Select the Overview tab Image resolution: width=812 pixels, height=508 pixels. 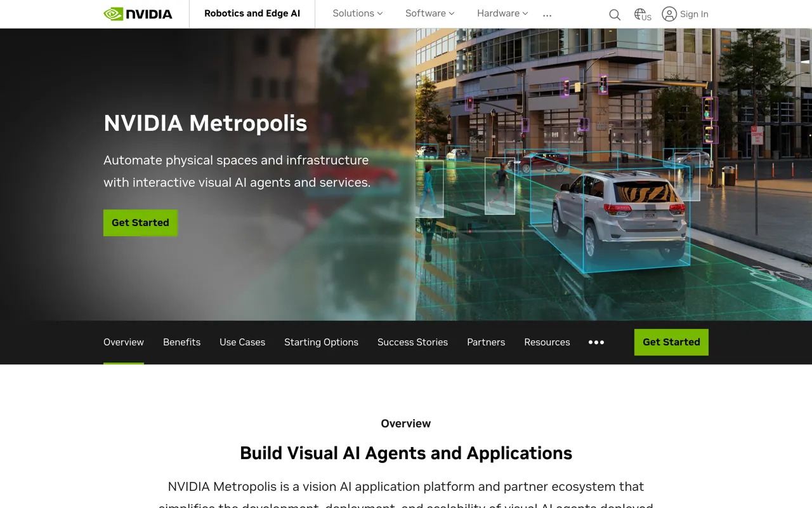point(124,342)
